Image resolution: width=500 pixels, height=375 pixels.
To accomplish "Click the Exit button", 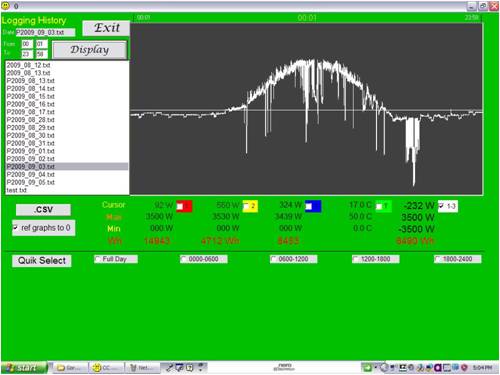I will pos(106,28).
